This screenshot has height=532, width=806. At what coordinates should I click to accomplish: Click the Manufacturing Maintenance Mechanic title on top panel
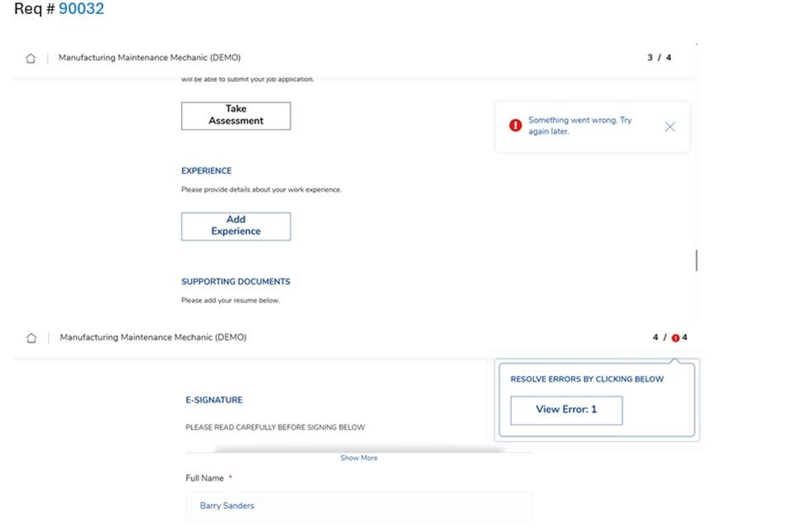pos(149,57)
